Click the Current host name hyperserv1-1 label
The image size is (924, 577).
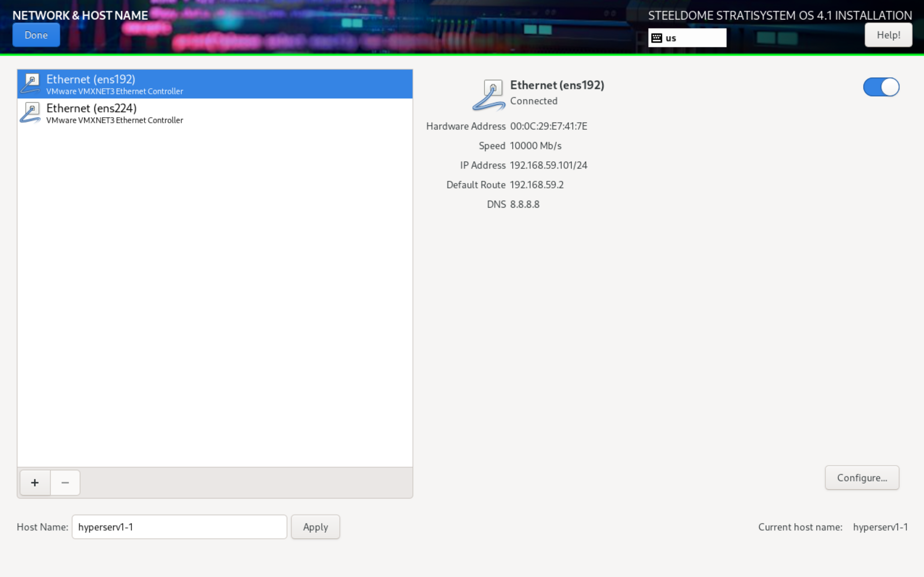(x=880, y=527)
